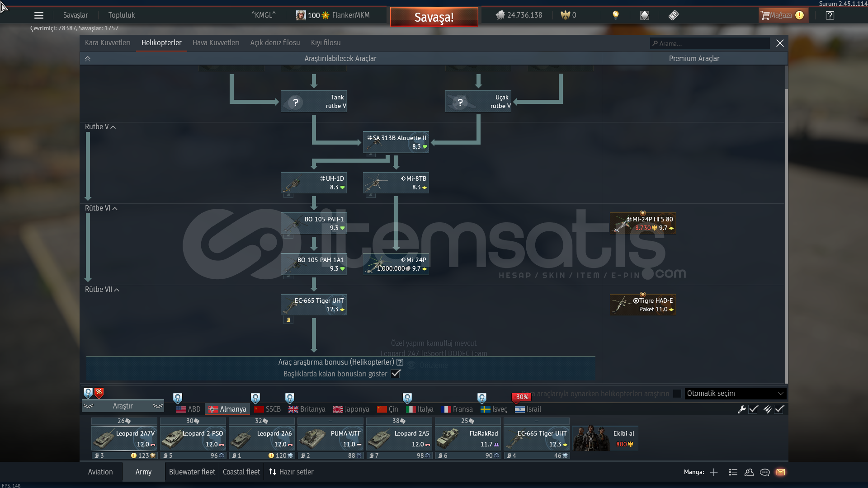
Task: Click the research points lightbulb icon
Action: 615,15
